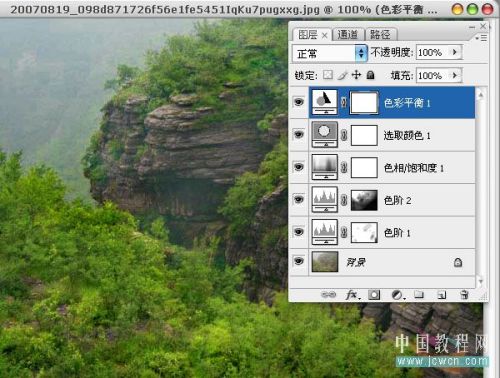Open the 不透明度 slider arrow
Viewport: 500px width, 378px height.
[455, 52]
